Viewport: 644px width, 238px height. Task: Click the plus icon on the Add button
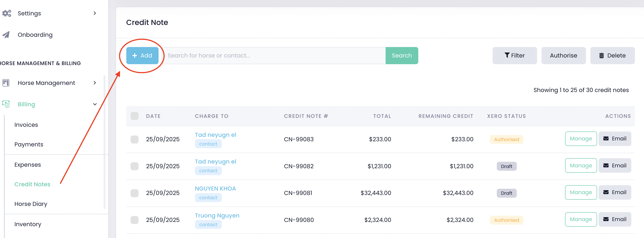tap(135, 55)
